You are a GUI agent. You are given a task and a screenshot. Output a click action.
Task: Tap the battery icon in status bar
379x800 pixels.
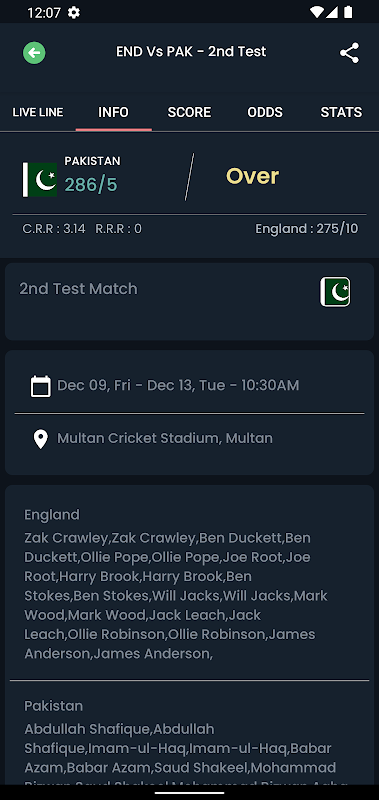(x=348, y=12)
